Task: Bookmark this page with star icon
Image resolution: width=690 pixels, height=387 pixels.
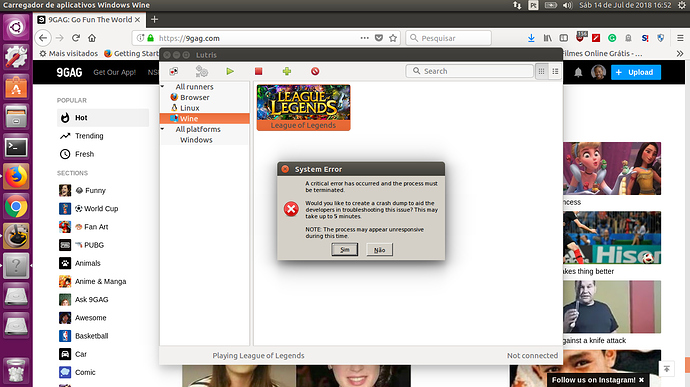Action: (x=393, y=38)
